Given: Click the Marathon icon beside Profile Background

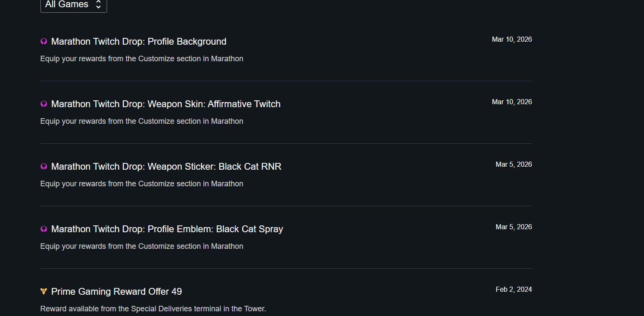Looking at the screenshot, I should click(44, 42).
